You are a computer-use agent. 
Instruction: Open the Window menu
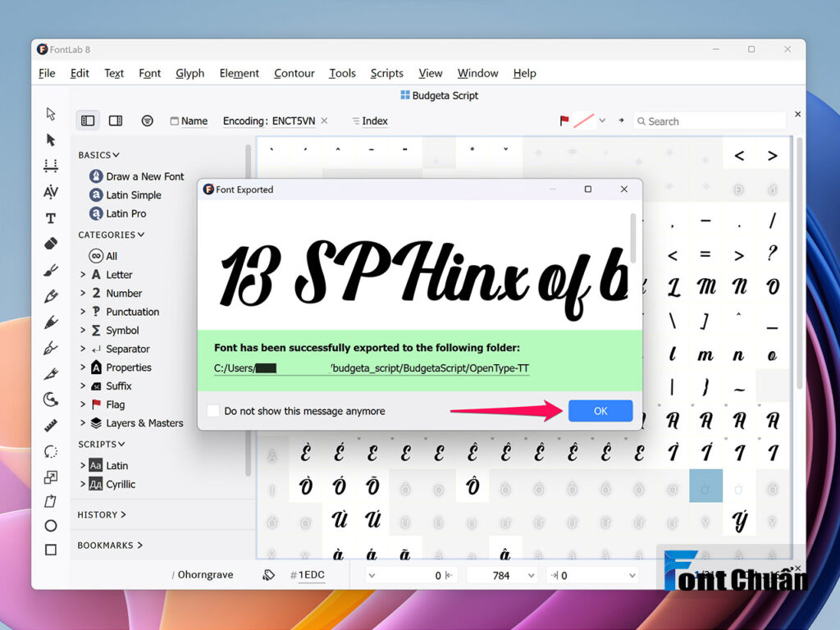478,73
